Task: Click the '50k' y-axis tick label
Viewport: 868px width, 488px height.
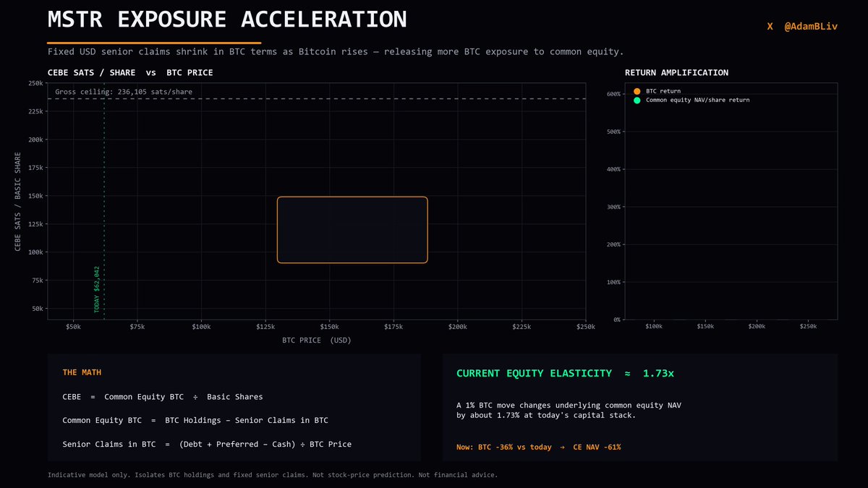Action: (38, 309)
